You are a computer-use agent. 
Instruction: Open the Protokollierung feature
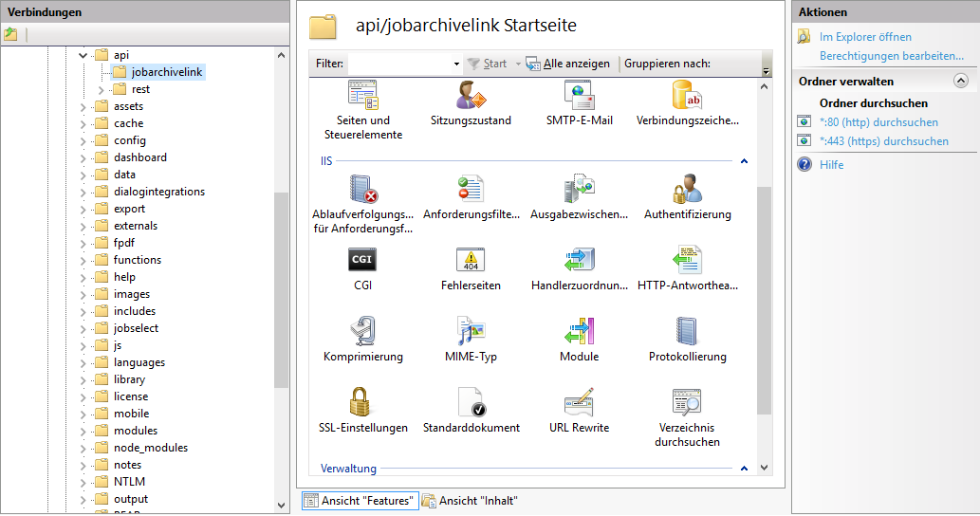(x=687, y=331)
